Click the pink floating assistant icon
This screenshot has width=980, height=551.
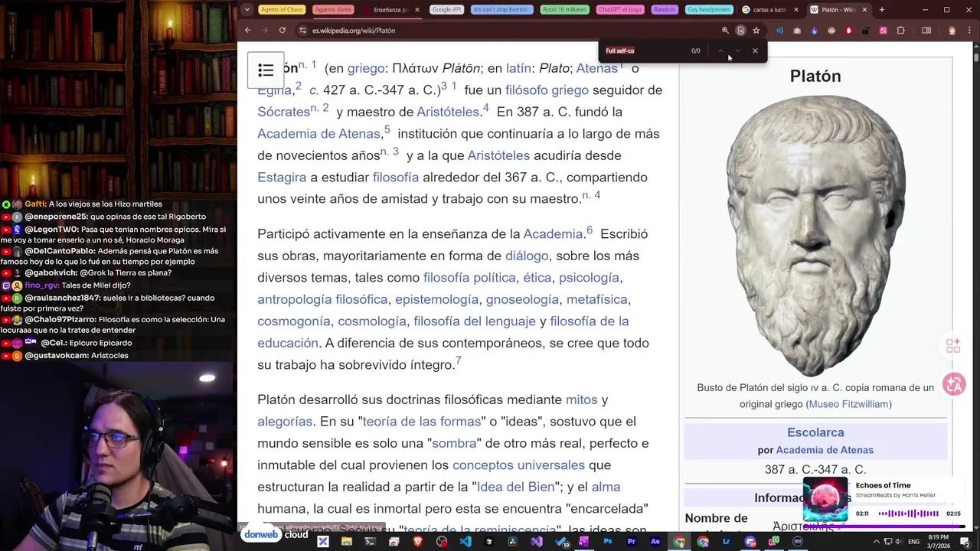point(954,384)
